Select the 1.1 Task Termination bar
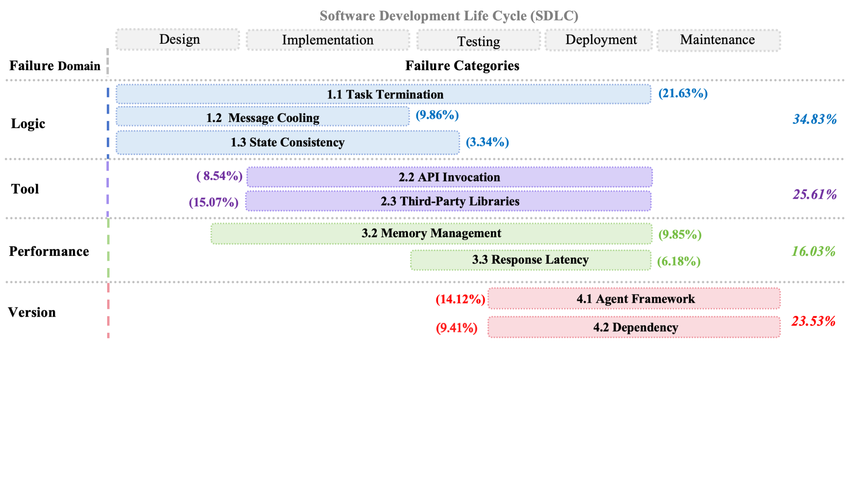 click(x=384, y=95)
